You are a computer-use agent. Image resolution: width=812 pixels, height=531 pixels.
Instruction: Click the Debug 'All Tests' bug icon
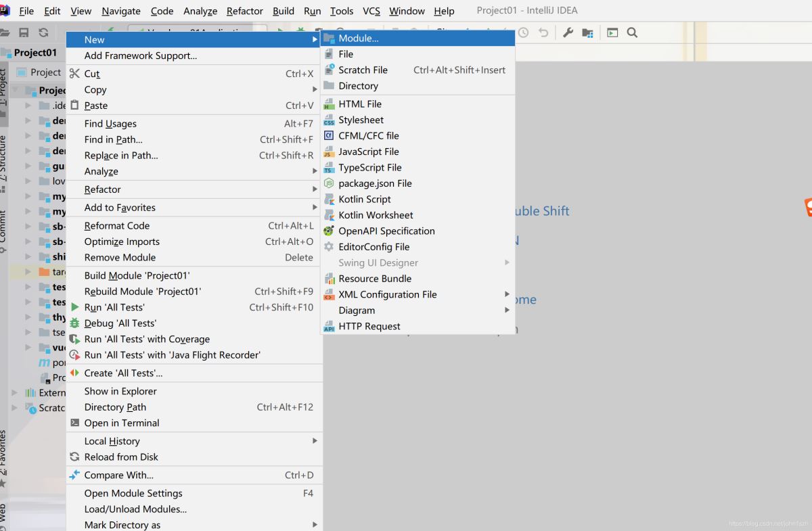pos(75,323)
